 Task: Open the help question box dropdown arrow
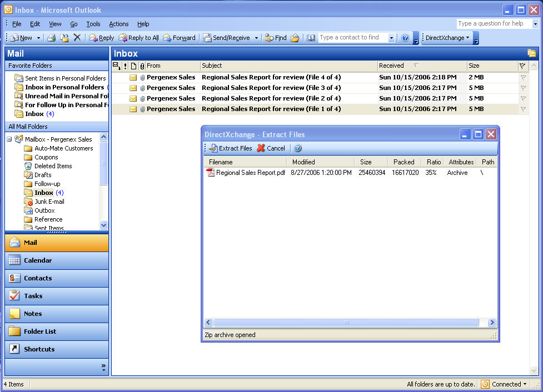tap(535, 24)
